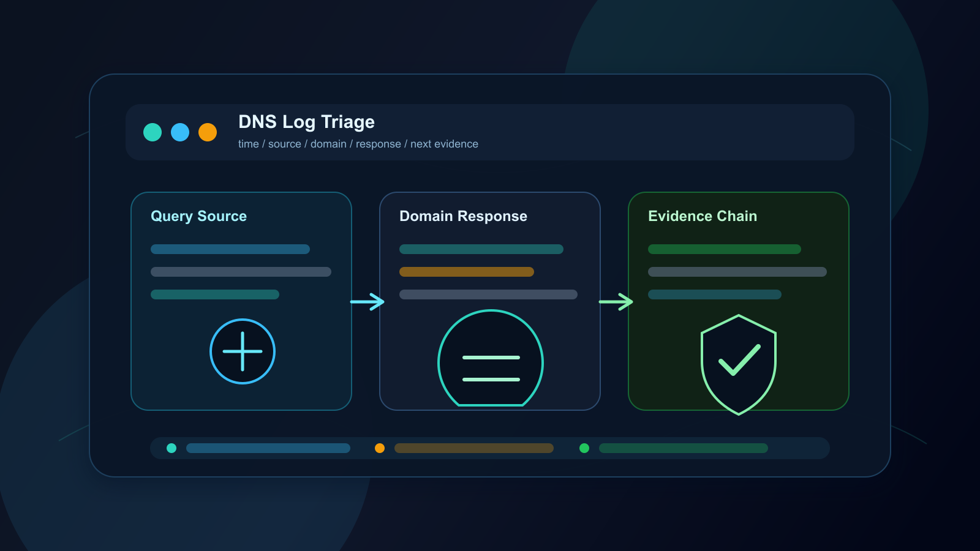The height and width of the screenshot is (551, 980).
Task: Click the green bar in the bottom status strip
Action: [x=684, y=448]
